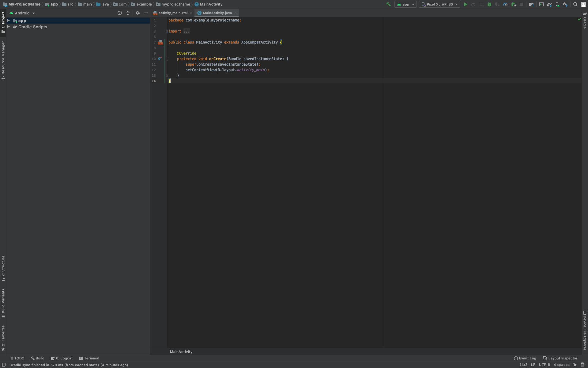Open the Pixel XL API 30 device dropdown
Image resolution: width=588 pixels, height=368 pixels.
point(439,4)
